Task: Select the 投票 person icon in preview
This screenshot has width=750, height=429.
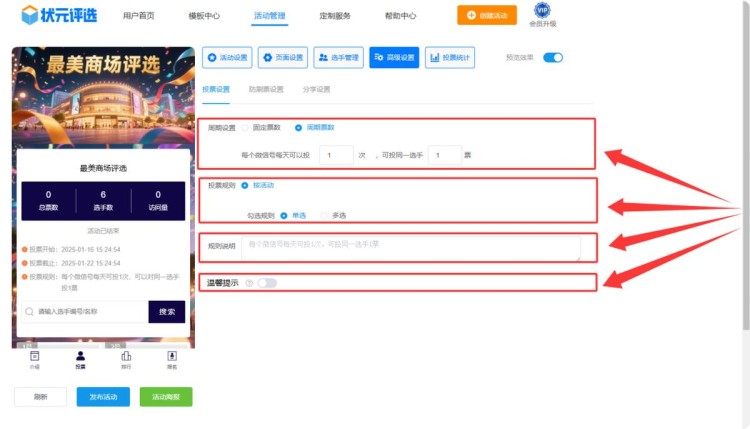Action: pos(80,356)
